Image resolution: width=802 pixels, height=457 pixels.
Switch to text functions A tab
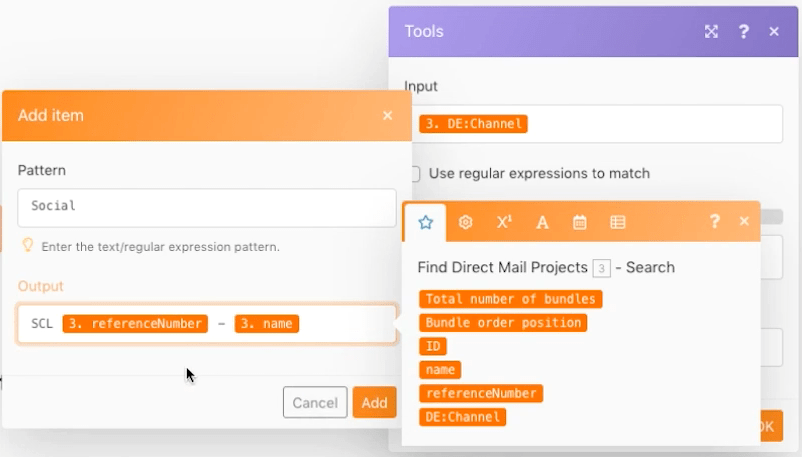pyautogui.click(x=542, y=223)
